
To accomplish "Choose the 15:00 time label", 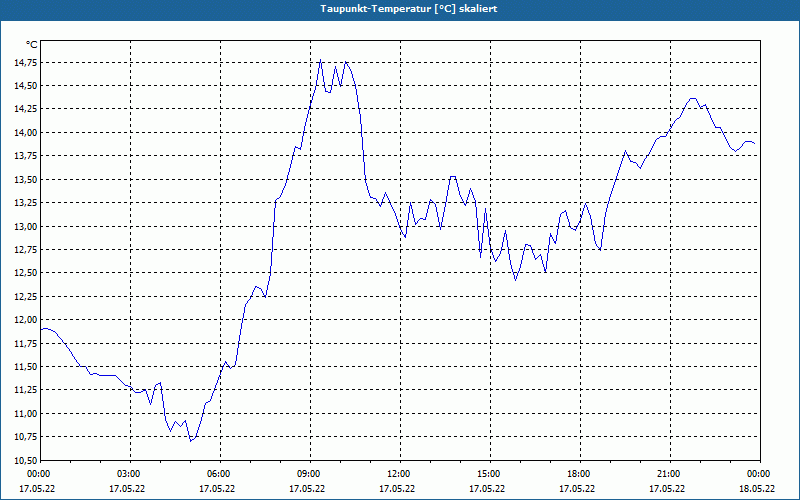I will coord(490,474).
